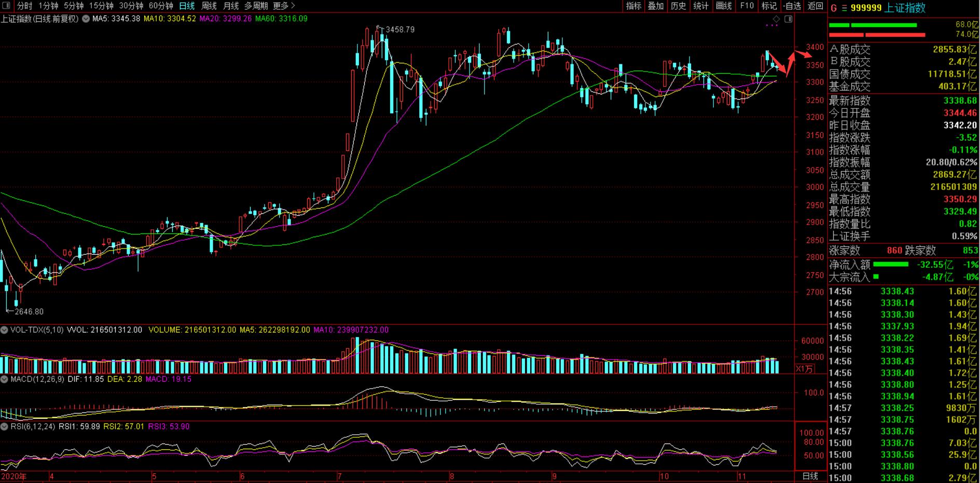Click the list icon before 999999
This screenshot has width=980, height=483.
point(844,8)
